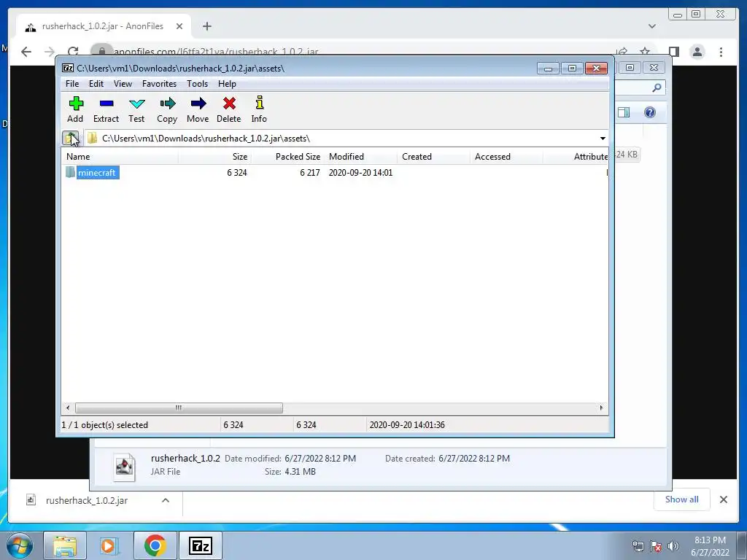Viewport: 747px width, 560px height.
Task: Click the Chrome address bar URL
Action: click(x=216, y=52)
